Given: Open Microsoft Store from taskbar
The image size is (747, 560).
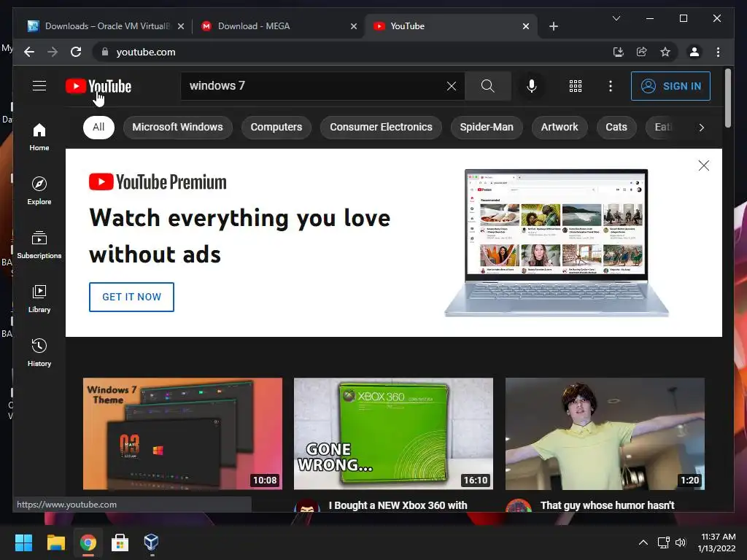Looking at the screenshot, I should click(x=120, y=542).
